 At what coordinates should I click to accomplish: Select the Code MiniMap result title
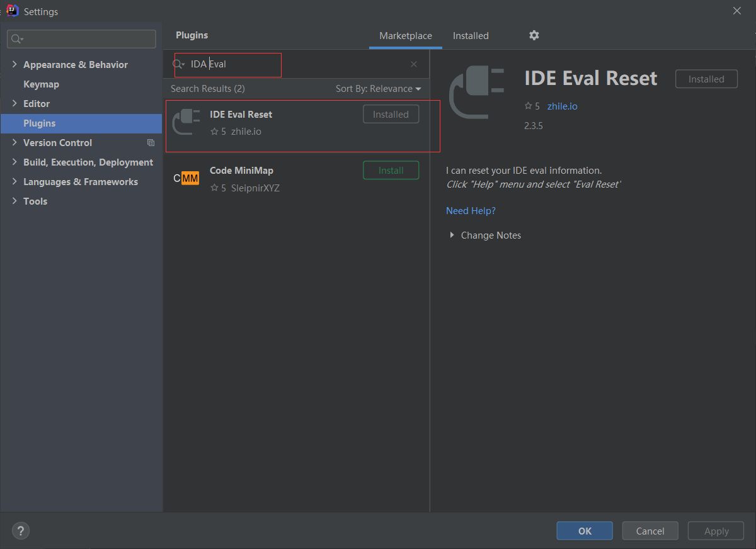coord(241,171)
